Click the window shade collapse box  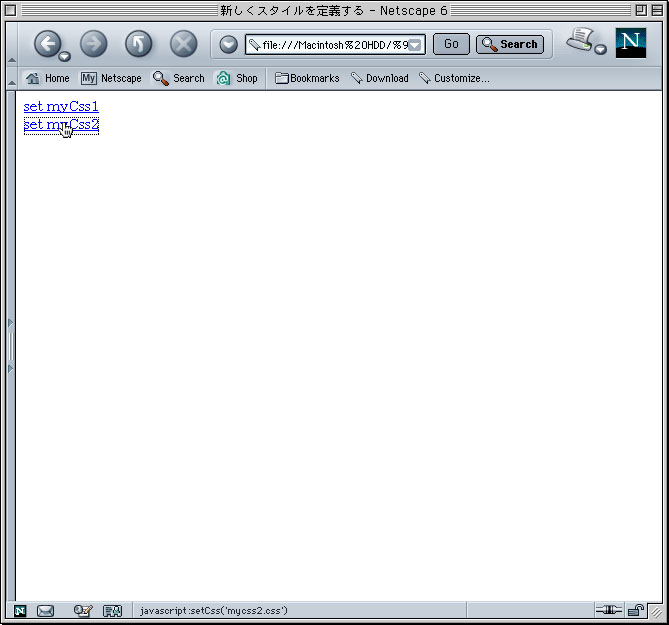tap(657, 10)
